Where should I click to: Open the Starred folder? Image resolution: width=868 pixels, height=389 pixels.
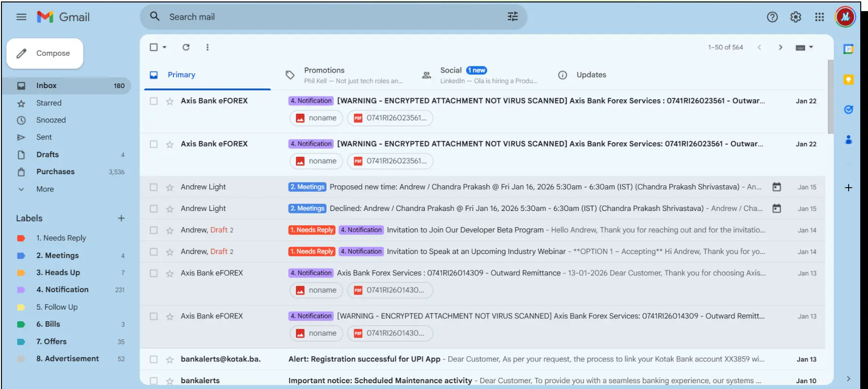(66, 103)
